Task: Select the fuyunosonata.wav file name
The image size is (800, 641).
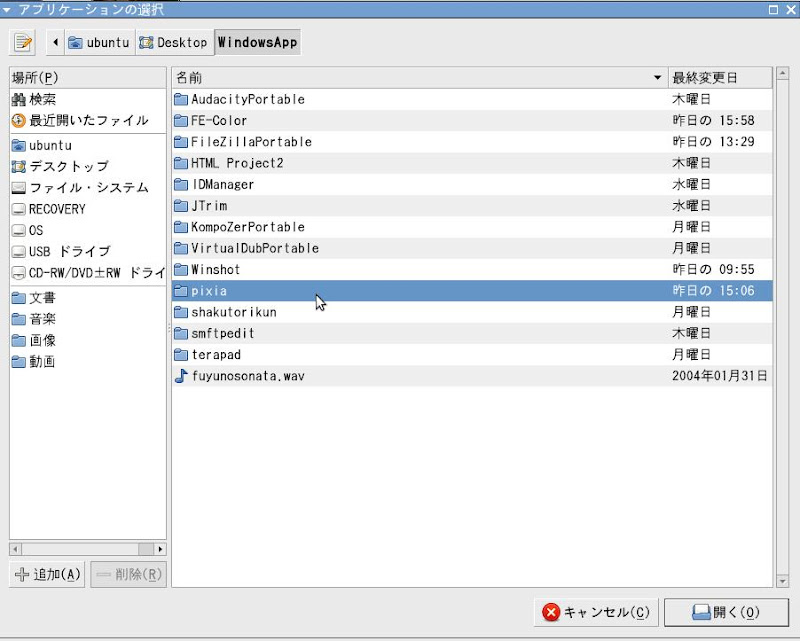Action: [248, 377]
